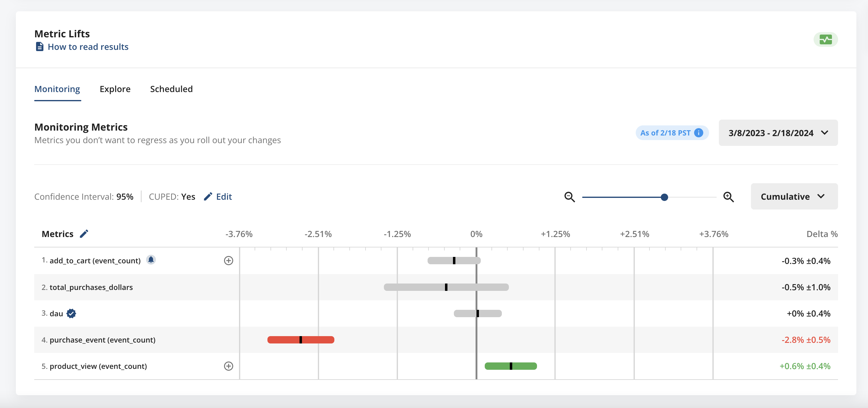Toggle the alert bell on add_to_cart metric
The height and width of the screenshot is (408, 868).
151,260
